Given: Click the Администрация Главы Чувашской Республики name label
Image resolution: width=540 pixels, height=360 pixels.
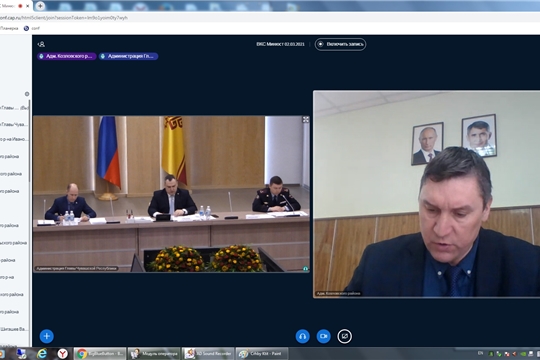Looking at the screenshot, I should point(76,268).
